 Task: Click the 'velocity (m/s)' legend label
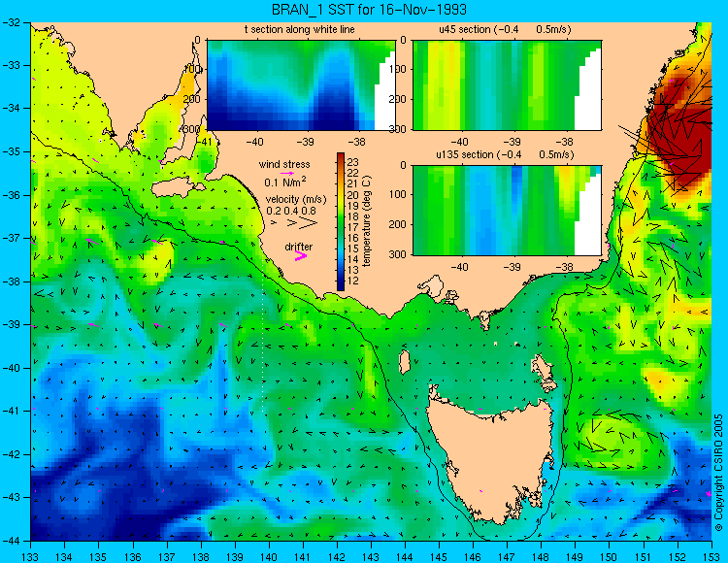(296, 199)
